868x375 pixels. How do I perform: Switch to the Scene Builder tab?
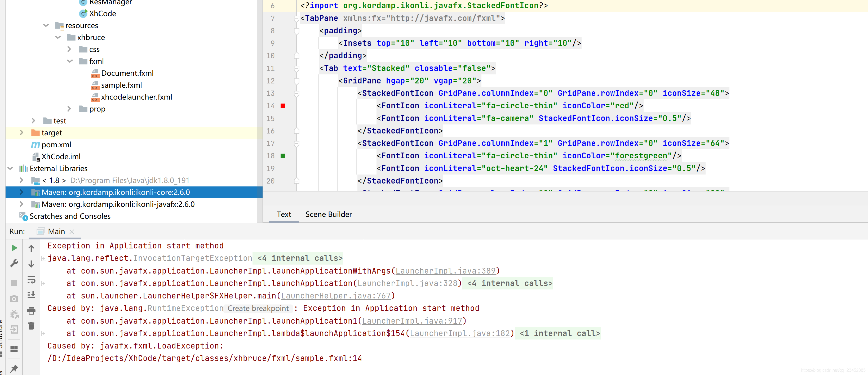click(328, 214)
